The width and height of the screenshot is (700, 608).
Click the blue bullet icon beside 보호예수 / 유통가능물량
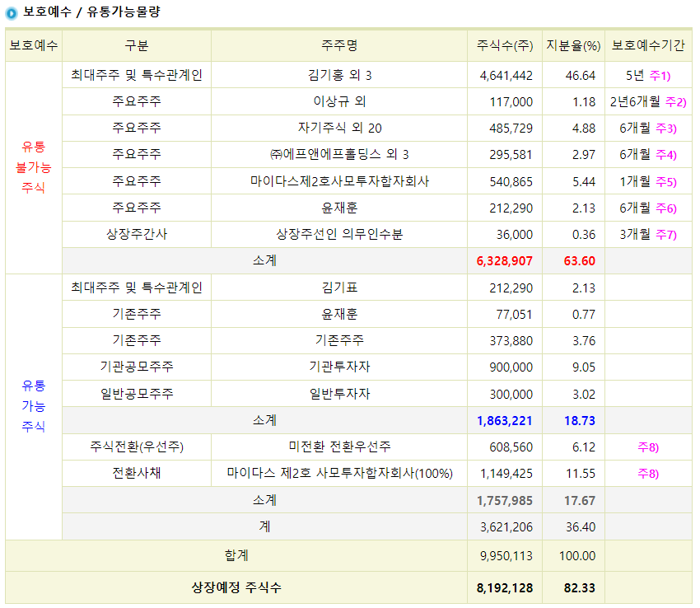coord(12,13)
